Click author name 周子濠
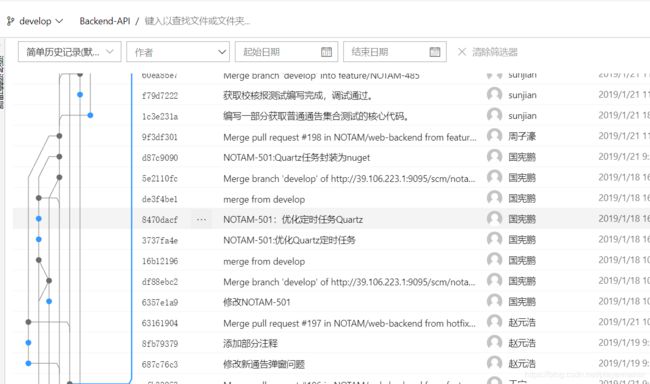The height and width of the screenshot is (384, 650). (522, 136)
